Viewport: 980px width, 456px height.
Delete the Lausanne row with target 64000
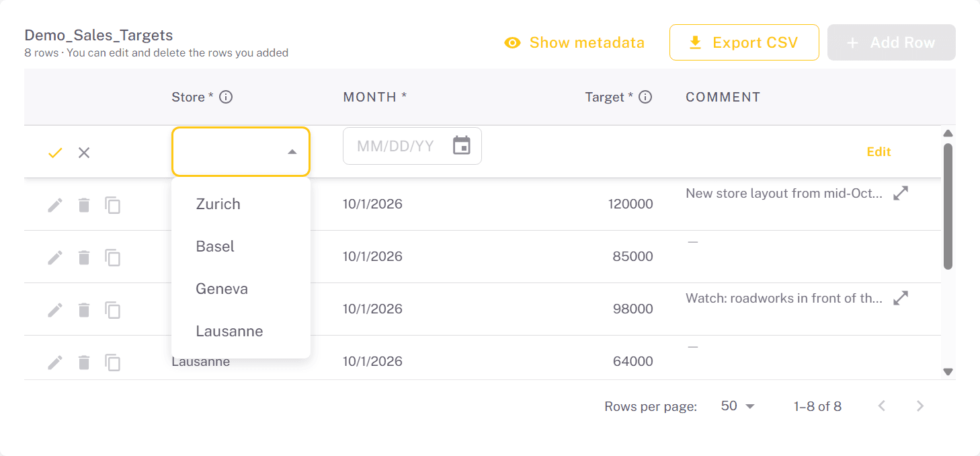coord(84,363)
